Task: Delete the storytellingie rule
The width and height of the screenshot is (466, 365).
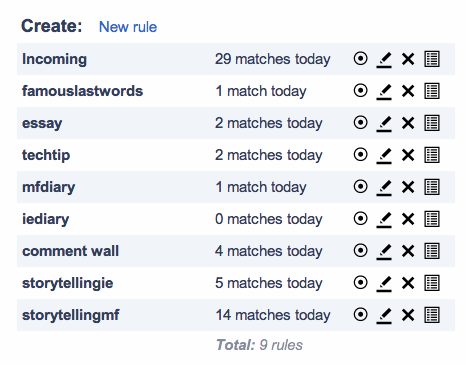Action: (x=408, y=283)
